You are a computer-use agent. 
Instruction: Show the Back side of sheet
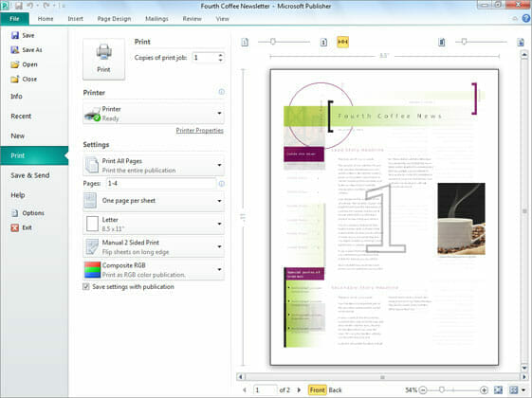[x=335, y=389]
